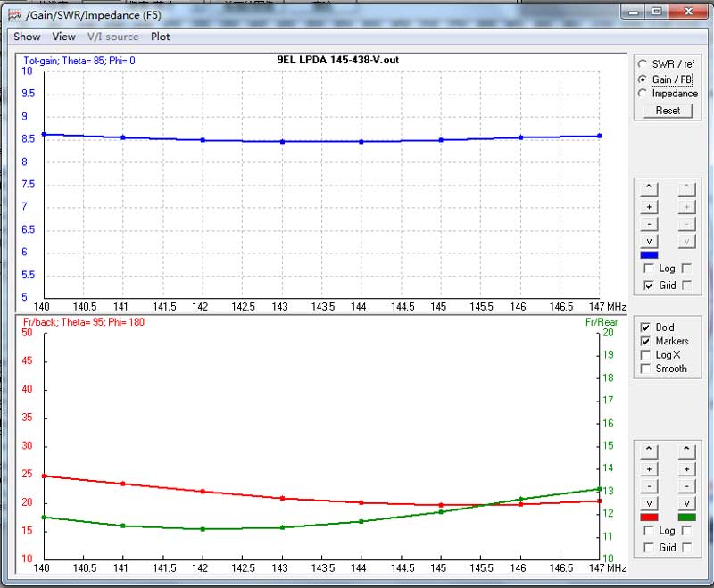Viewport: 714px width, 588px height.
Task: Click the 'Fr/back; Theta= 95; Phi= 180' label
Action: (x=84, y=322)
